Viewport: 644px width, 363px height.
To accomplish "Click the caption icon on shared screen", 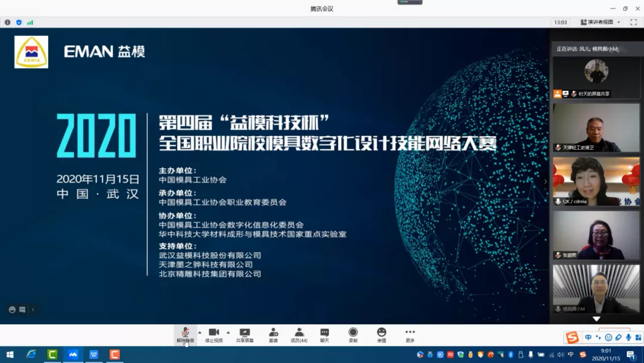I will [22, 309].
